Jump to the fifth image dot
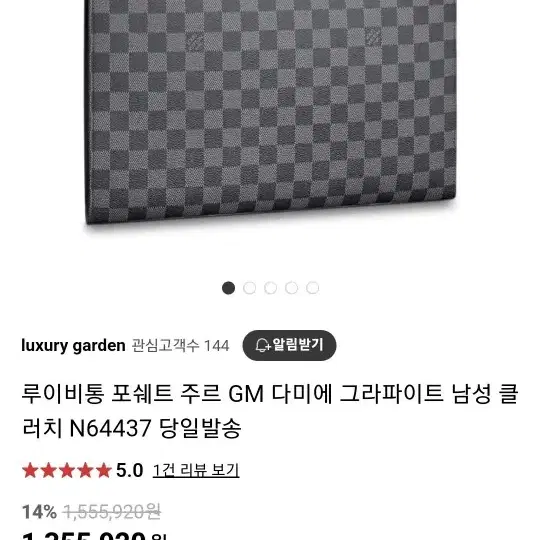Image resolution: width=540 pixels, height=540 pixels. (312, 288)
